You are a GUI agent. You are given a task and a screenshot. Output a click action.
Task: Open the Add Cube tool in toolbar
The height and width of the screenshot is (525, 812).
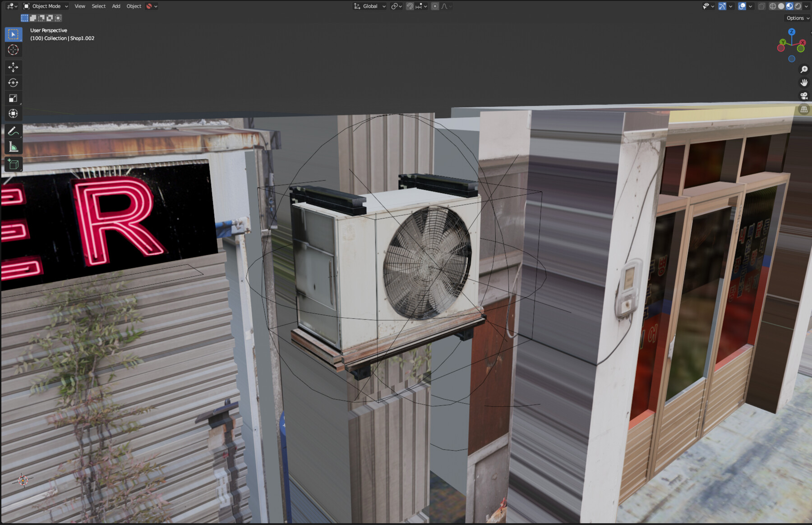13,164
